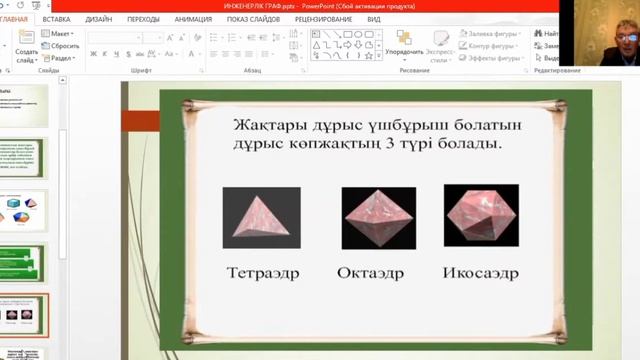Align text left

pos(213,54)
